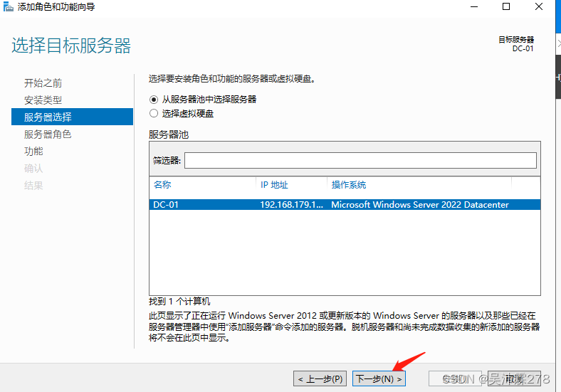Screen dimensions: 561x392
Task: Go to the 安装类型 step
Action: pyautogui.click(x=43, y=100)
